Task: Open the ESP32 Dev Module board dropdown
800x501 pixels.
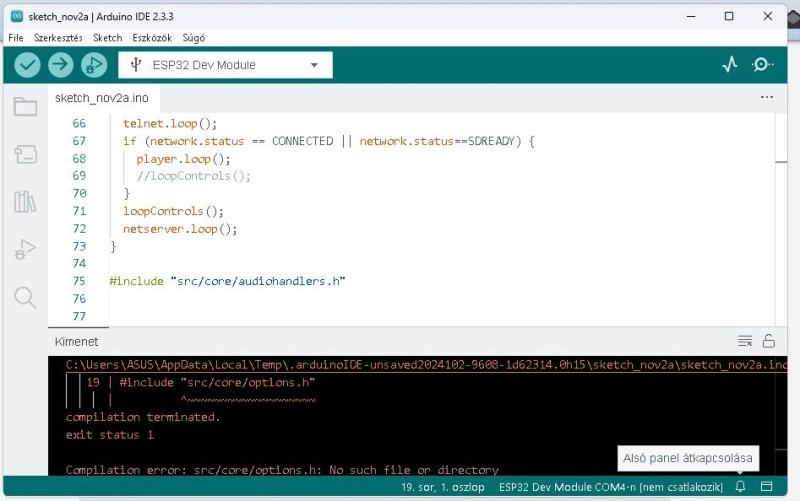Action: [226, 65]
